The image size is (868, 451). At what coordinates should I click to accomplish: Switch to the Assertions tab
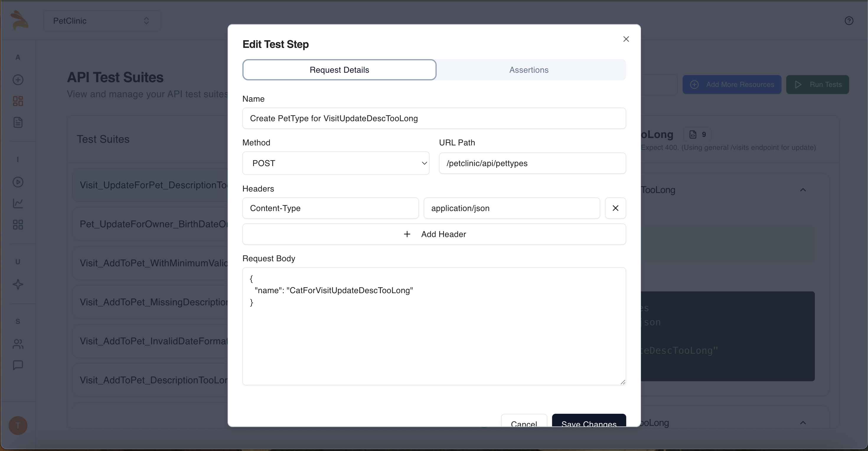pos(529,70)
